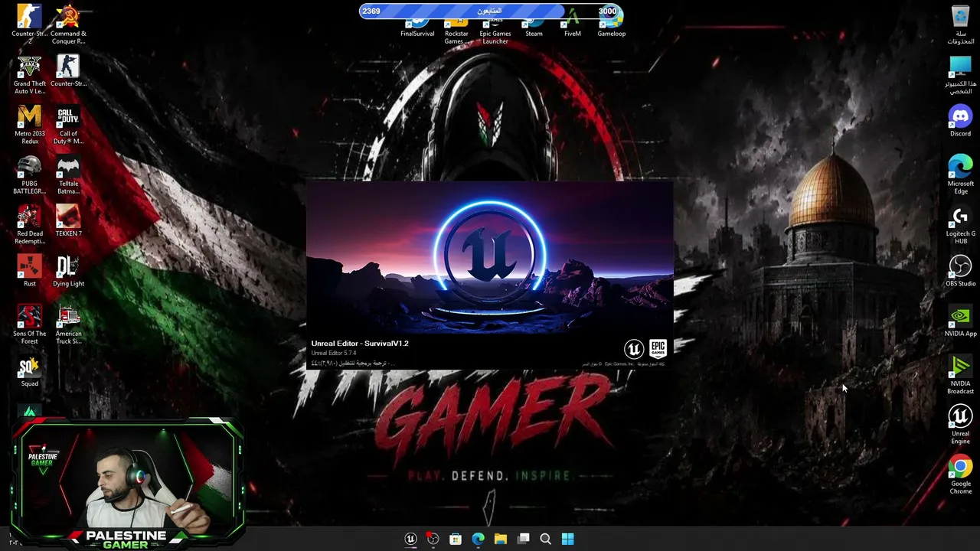Select the Google Chrome desktop shortcut
Screen dimensions: 980x551
point(960,474)
